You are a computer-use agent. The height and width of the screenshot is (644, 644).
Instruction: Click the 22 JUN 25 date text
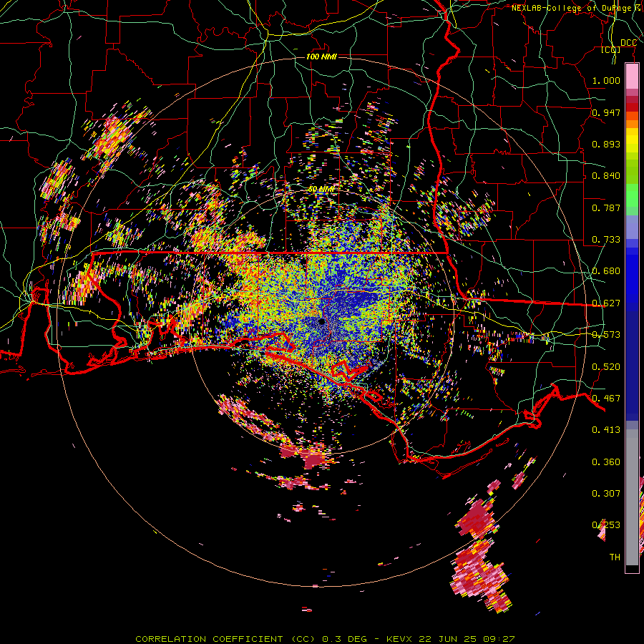click(448, 639)
